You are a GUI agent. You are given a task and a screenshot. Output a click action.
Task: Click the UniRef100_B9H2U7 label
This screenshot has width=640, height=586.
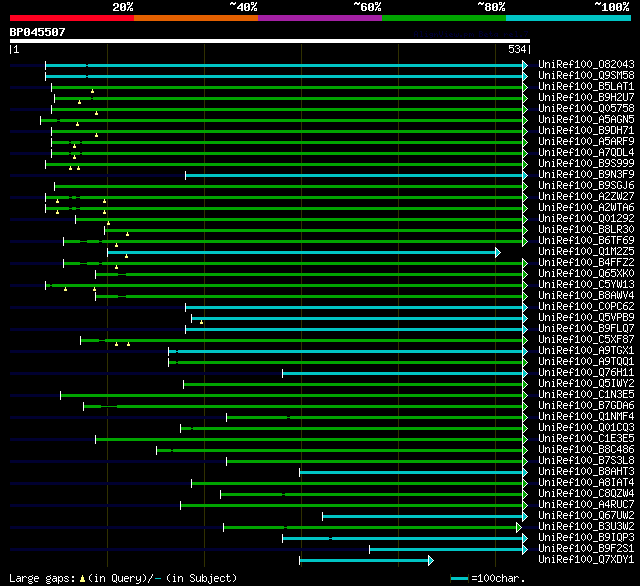point(586,98)
